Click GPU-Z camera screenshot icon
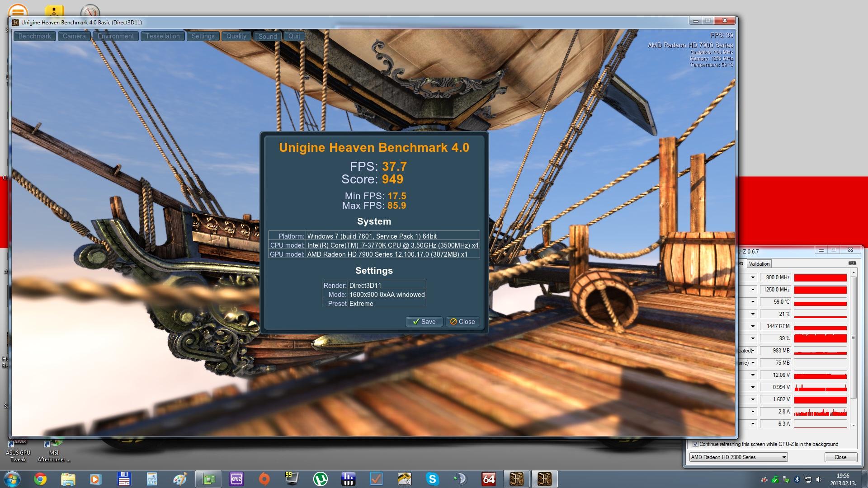Image resolution: width=868 pixels, height=488 pixels. tap(852, 263)
